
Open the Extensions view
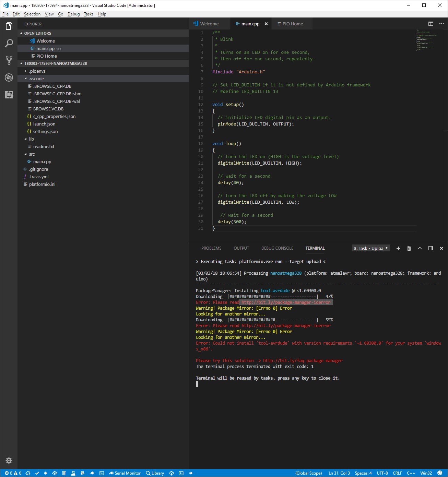(9, 95)
